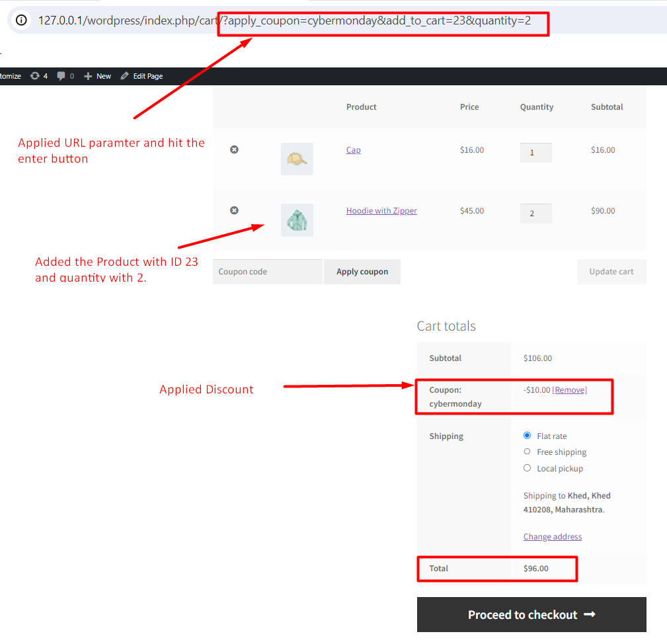
Task: Click the Change address link
Action: tap(552, 536)
